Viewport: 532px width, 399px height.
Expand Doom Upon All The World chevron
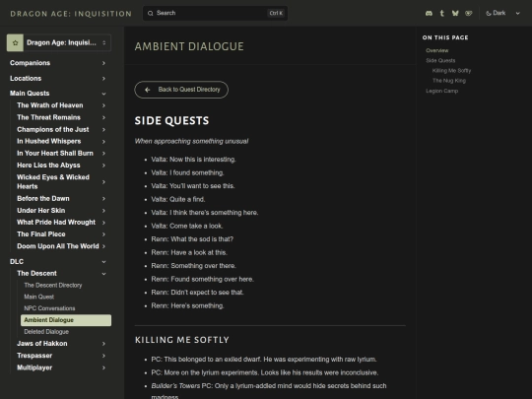tap(103, 246)
